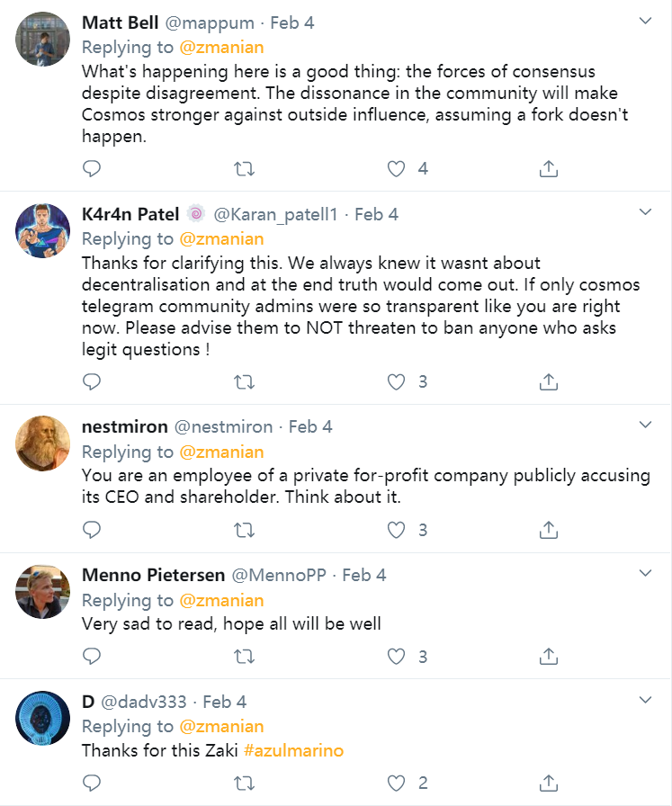Like Matt Bell's tweet

point(396,168)
